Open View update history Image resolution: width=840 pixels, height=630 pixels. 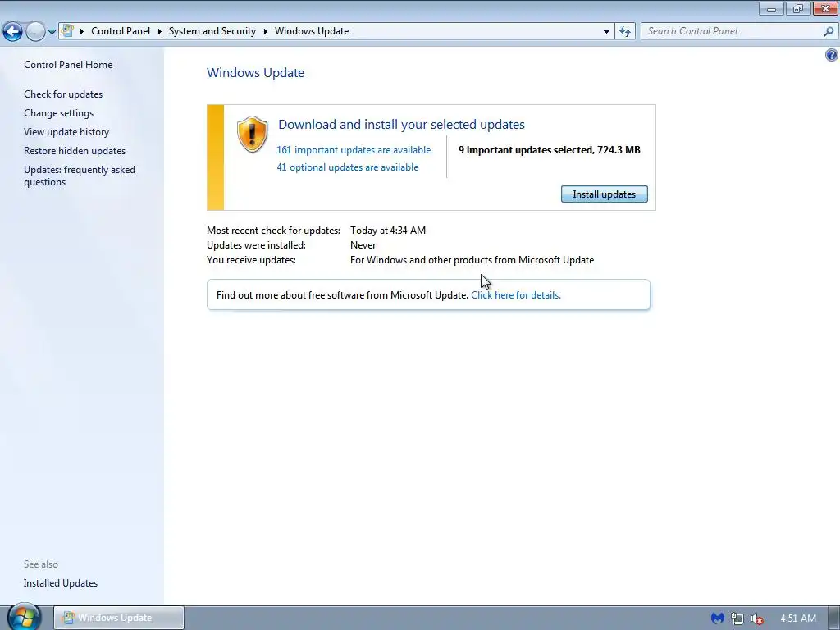66,132
